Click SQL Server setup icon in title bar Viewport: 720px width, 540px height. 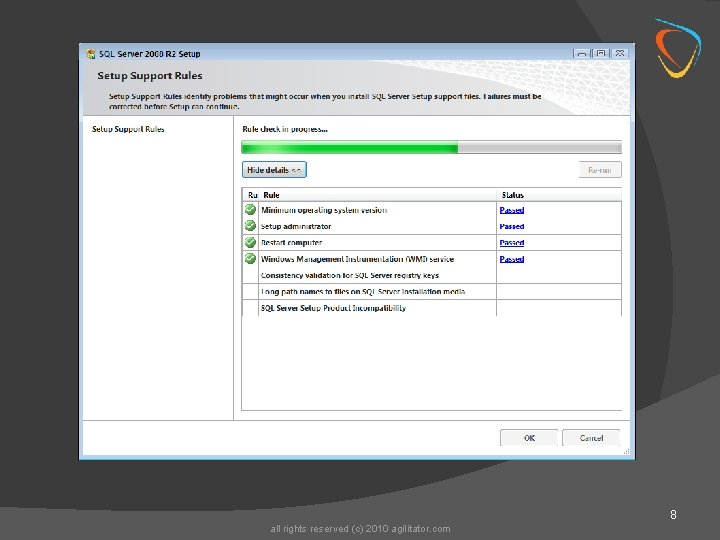91,54
